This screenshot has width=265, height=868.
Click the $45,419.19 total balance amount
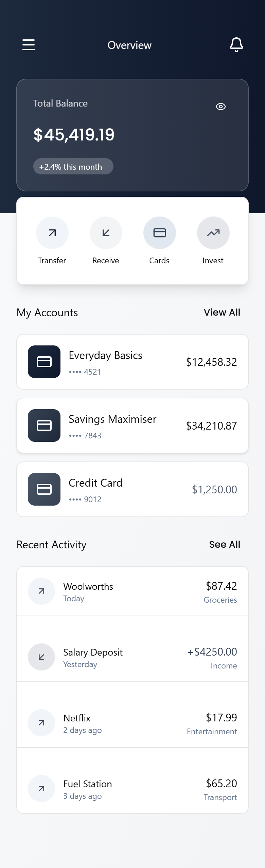[x=74, y=135]
